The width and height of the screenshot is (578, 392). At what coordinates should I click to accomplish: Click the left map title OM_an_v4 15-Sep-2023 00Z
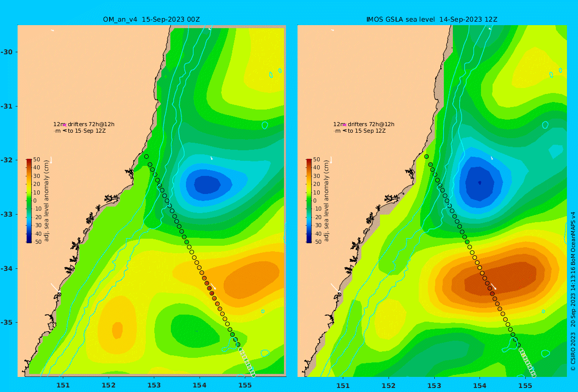(x=151, y=20)
